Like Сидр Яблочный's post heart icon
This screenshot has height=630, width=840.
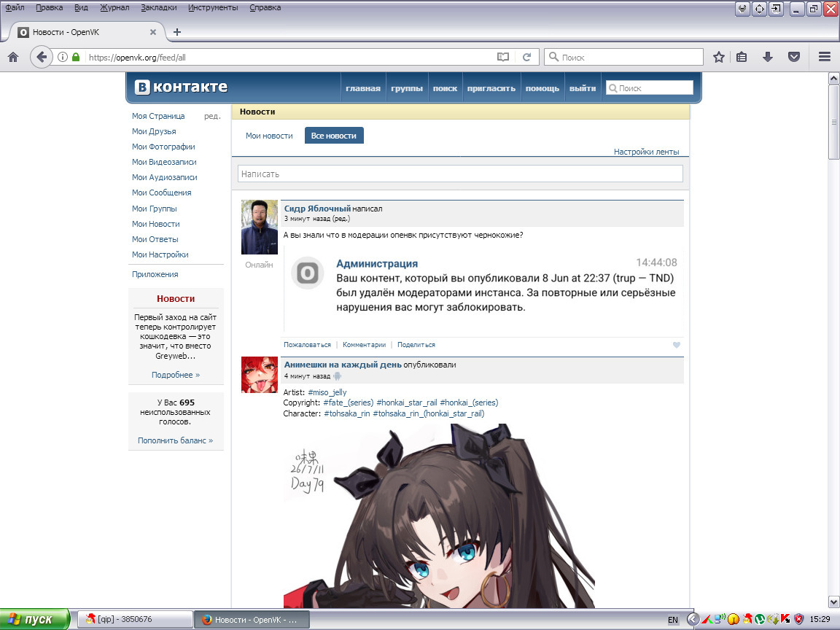(x=677, y=345)
